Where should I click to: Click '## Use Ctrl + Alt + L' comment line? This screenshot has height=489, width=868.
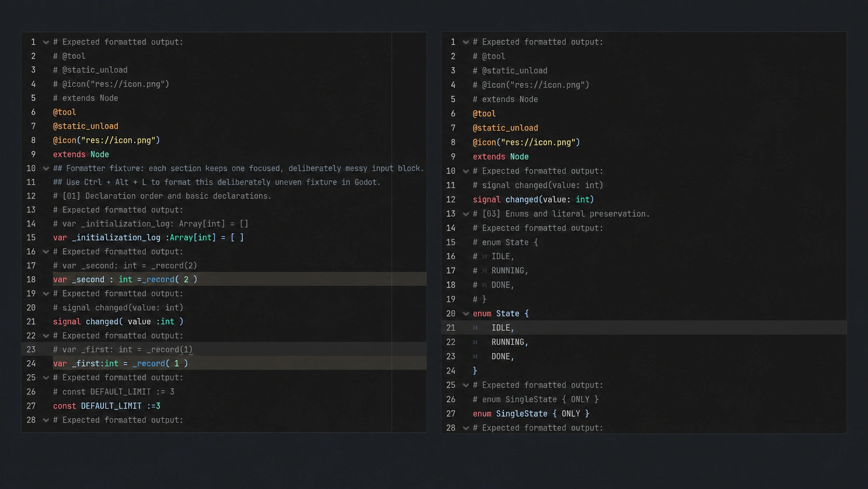(217, 182)
